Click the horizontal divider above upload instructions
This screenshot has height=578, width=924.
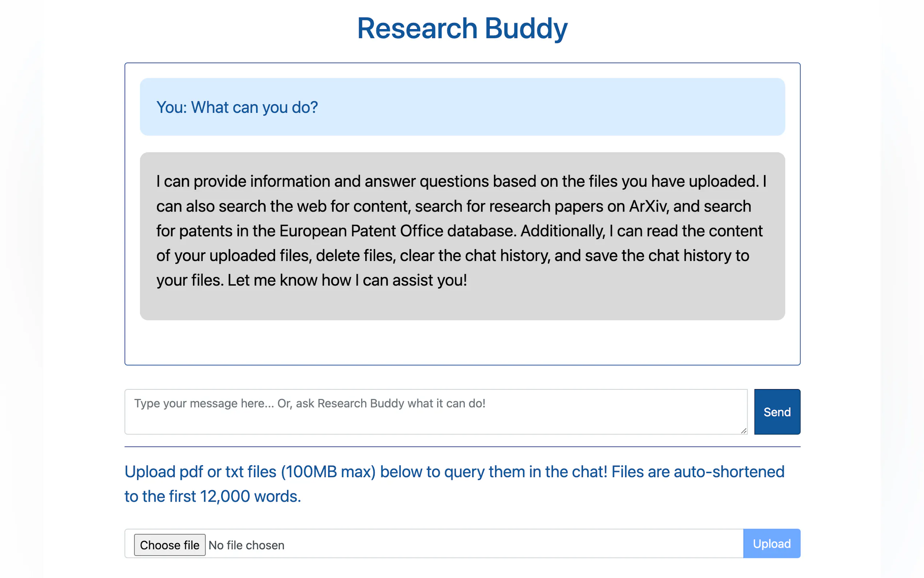(x=462, y=447)
